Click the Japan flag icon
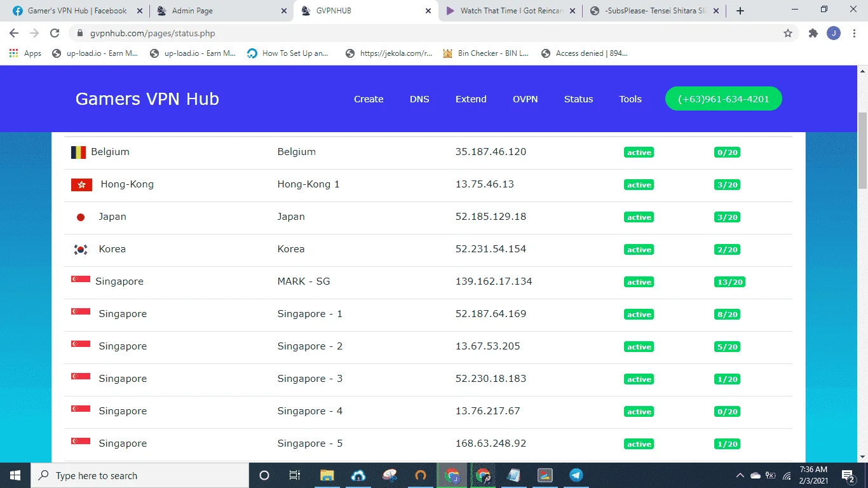The image size is (868, 488). tap(81, 217)
